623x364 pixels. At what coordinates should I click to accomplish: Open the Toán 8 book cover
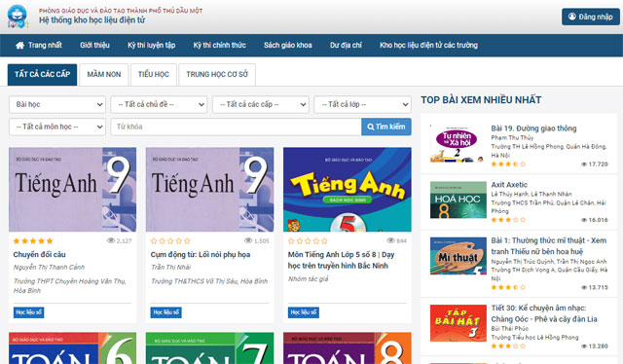pos(348,348)
